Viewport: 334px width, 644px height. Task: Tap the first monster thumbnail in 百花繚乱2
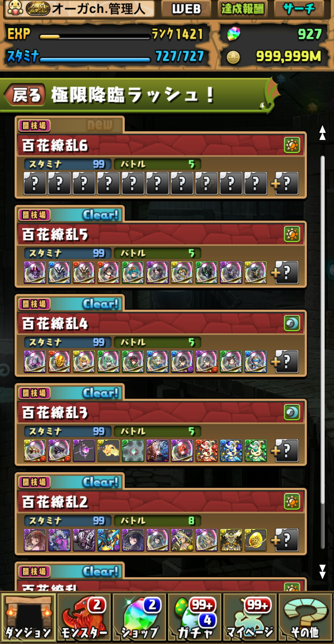[35, 540]
